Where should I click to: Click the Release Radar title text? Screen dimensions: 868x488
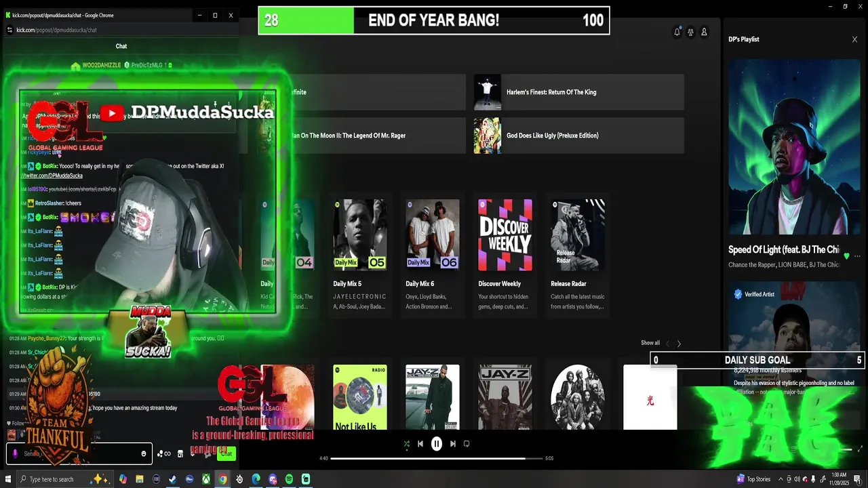click(x=568, y=284)
